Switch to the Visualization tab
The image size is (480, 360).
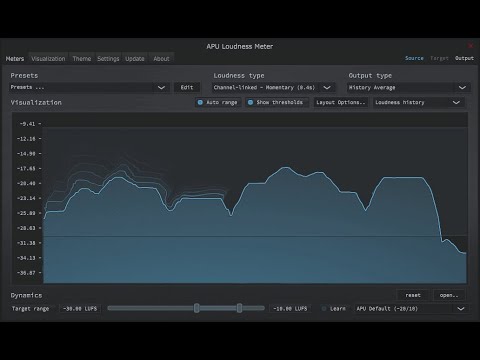(x=48, y=59)
